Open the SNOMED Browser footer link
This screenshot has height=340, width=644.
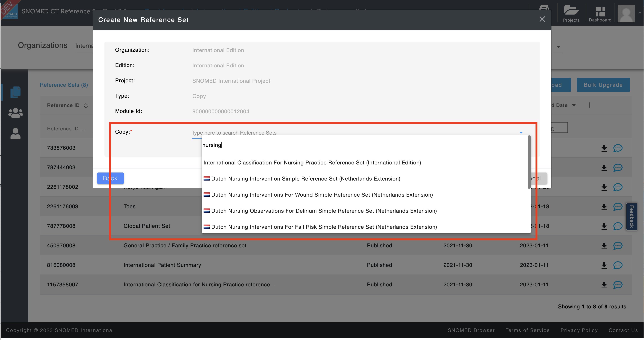[x=471, y=330]
